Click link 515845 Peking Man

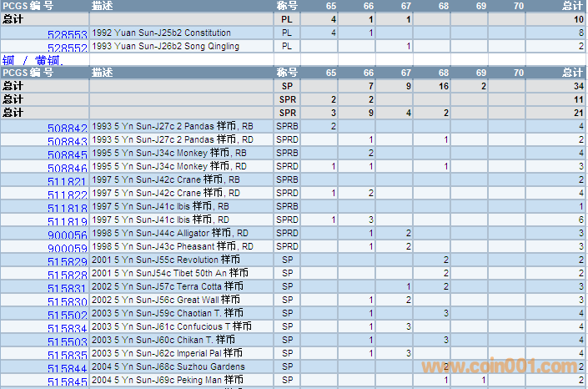point(67,382)
